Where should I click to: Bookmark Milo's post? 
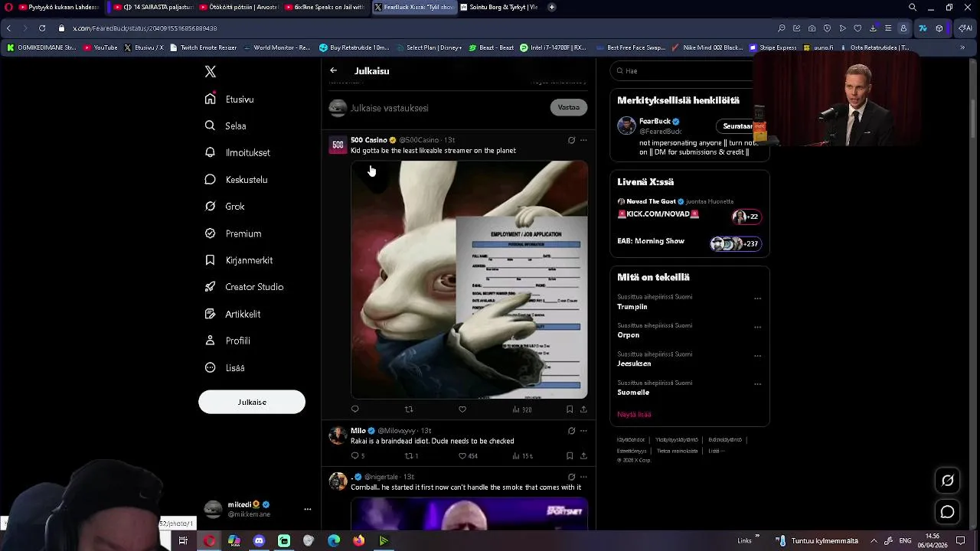(570, 456)
